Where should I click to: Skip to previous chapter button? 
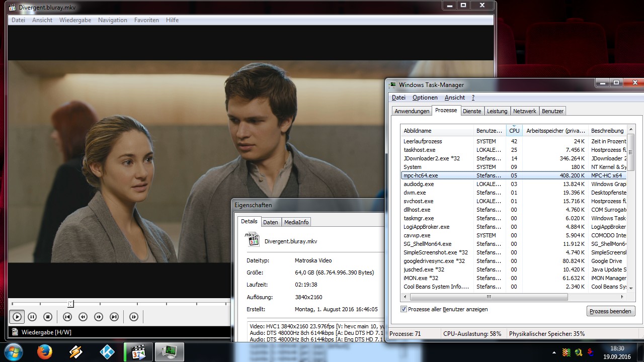tap(67, 317)
